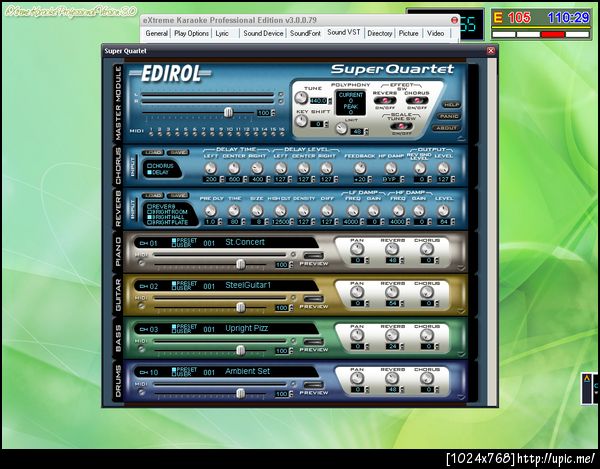Click the Bass Reverb send knob

coord(391,335)
